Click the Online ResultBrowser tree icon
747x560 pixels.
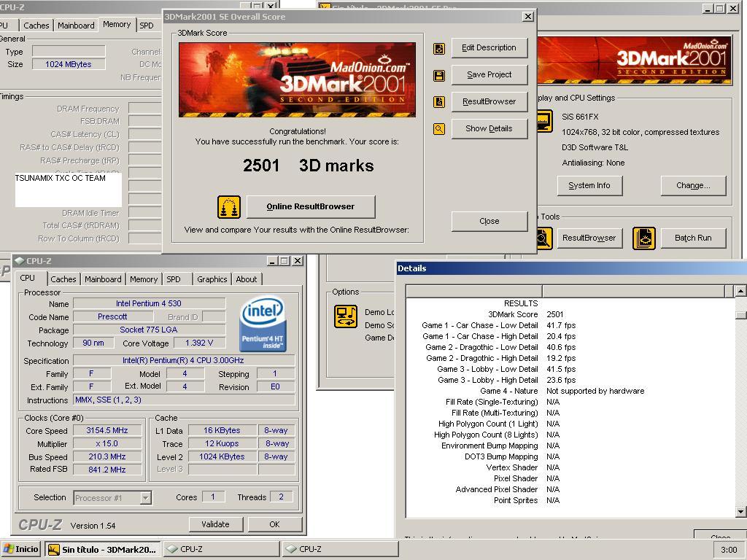[x=229, y=207]
